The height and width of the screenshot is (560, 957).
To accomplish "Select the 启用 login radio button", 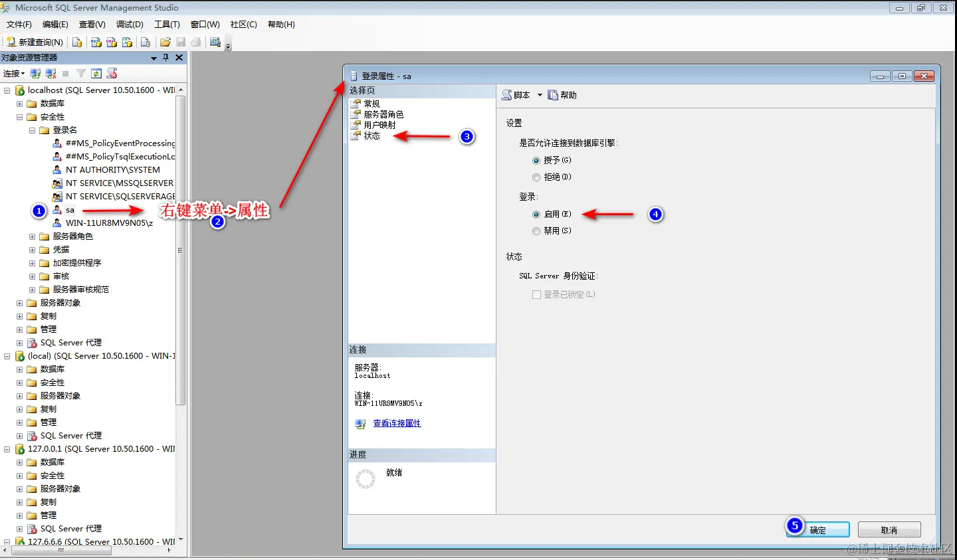I will 536,215.
